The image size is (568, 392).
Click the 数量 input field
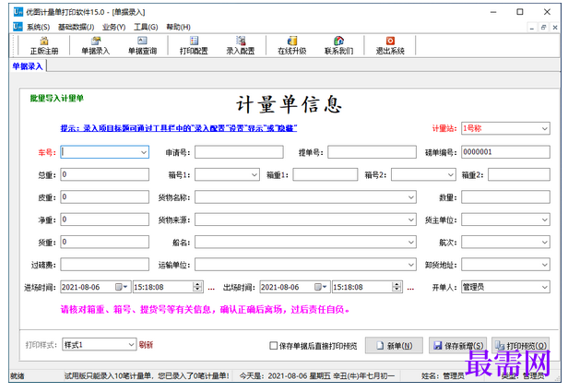click(505, 197)
